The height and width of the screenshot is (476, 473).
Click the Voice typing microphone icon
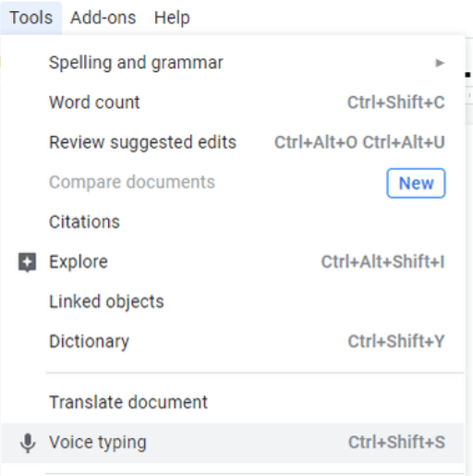(28, 443)
